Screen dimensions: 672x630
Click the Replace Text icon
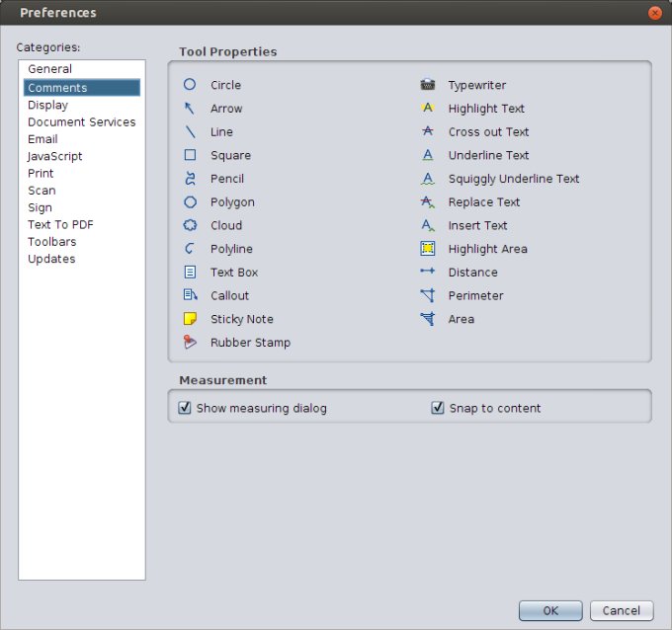click(428, 201)
